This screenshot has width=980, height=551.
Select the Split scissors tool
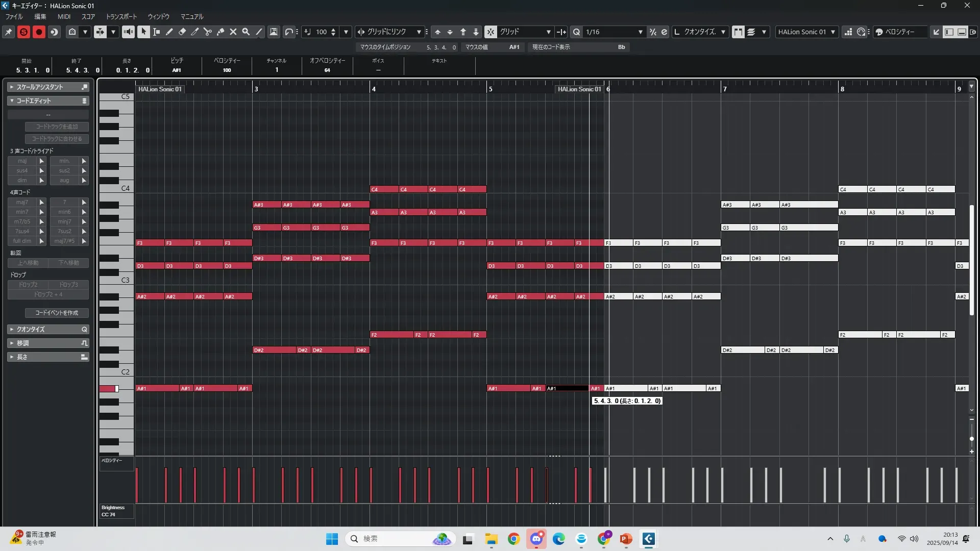point(208,32)
